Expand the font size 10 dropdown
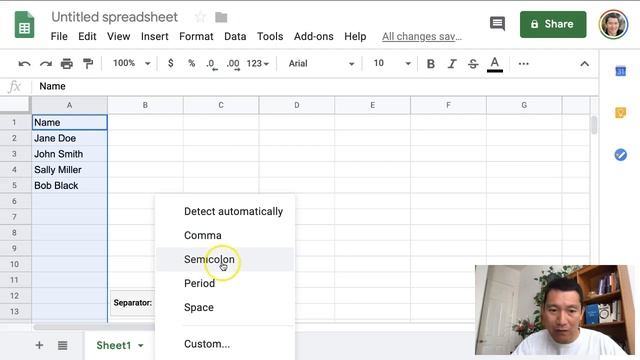 point(391,64)
